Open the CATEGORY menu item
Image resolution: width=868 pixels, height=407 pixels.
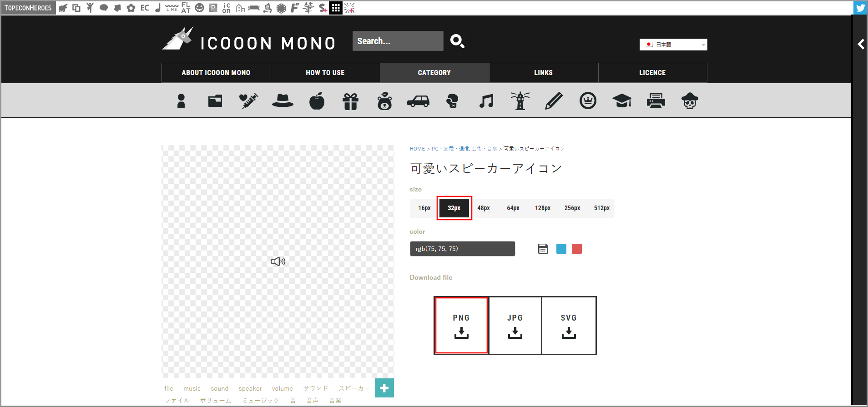point(434,73)
